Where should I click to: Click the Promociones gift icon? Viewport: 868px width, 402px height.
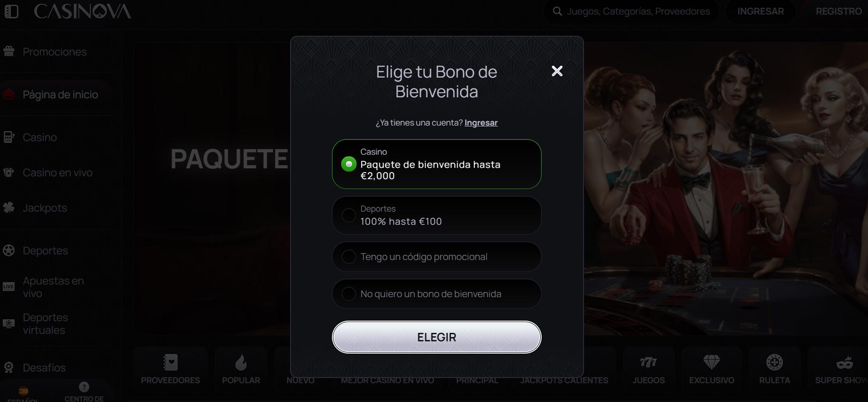[x=9, y=51]
